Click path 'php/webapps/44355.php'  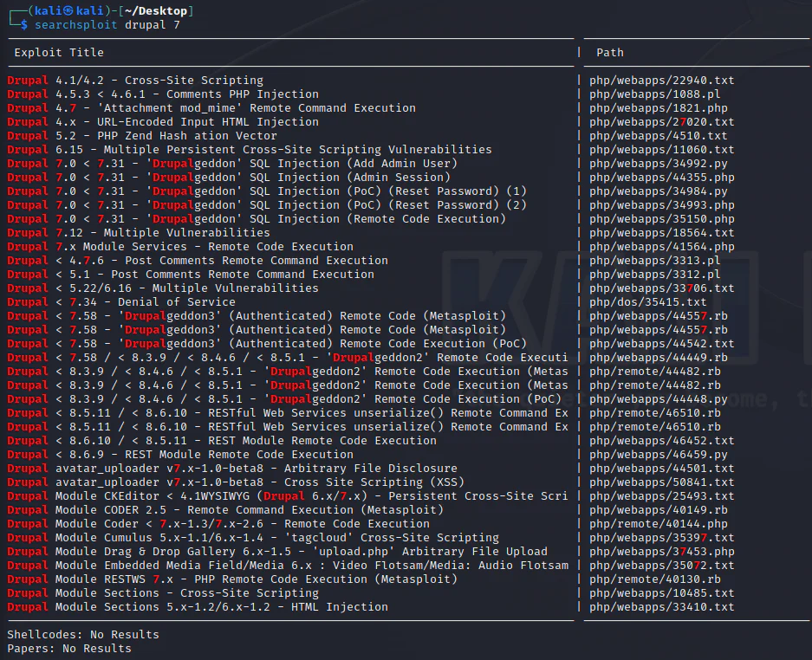[662, 178]
